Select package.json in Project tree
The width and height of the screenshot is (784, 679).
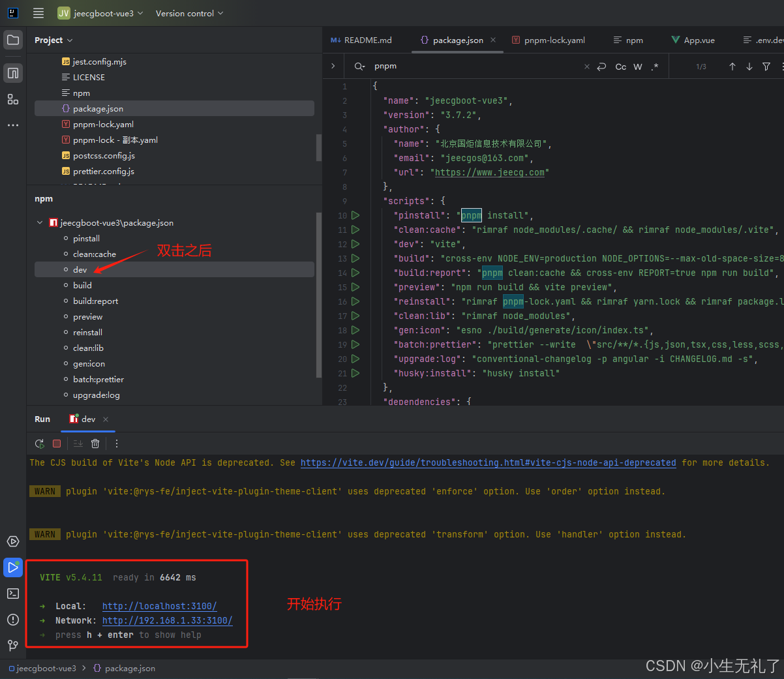pyautogui.click(x=174, y=109)
